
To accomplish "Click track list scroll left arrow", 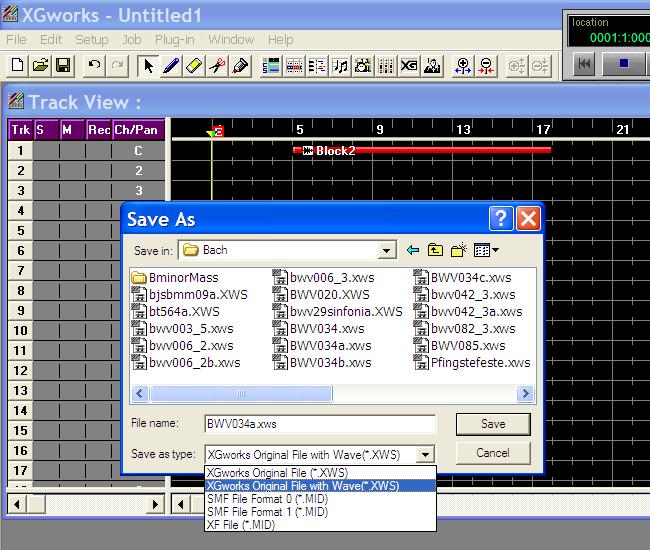I will [17, 504].
